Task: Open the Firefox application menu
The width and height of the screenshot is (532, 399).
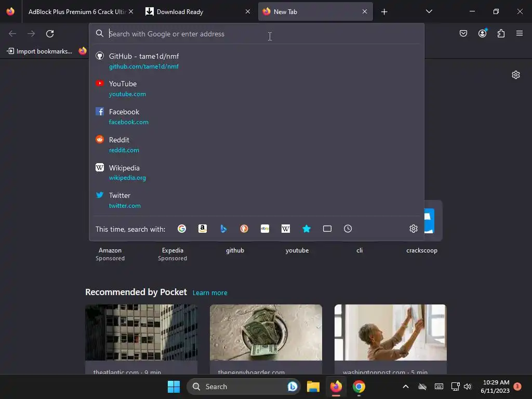Action: pos(520,33)
